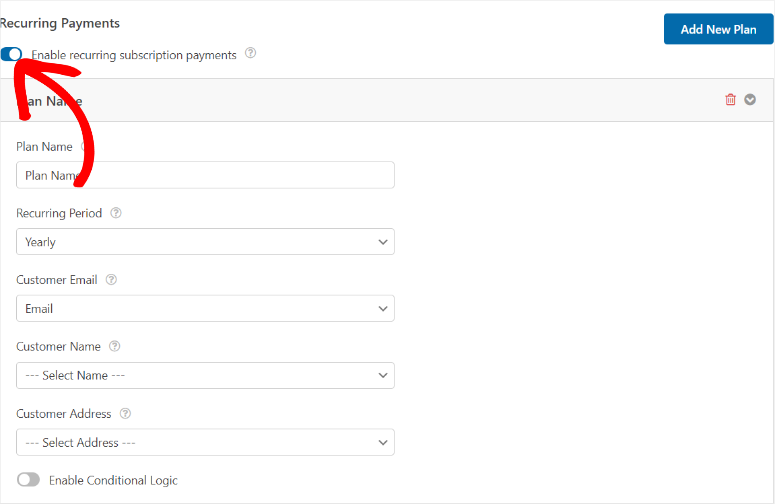This screenshot has height=504, width=775.
Task: Delete the plan with the trash icon
Action: [730, 99]
